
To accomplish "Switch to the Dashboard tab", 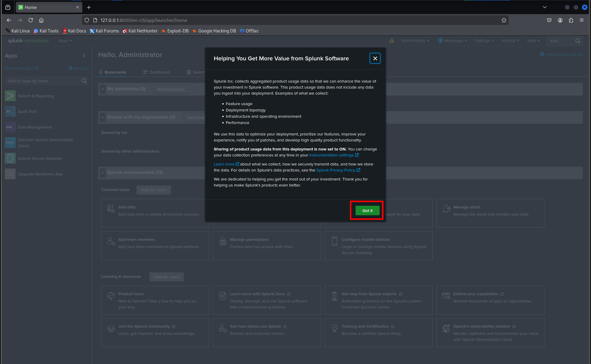I will [159, 72].
